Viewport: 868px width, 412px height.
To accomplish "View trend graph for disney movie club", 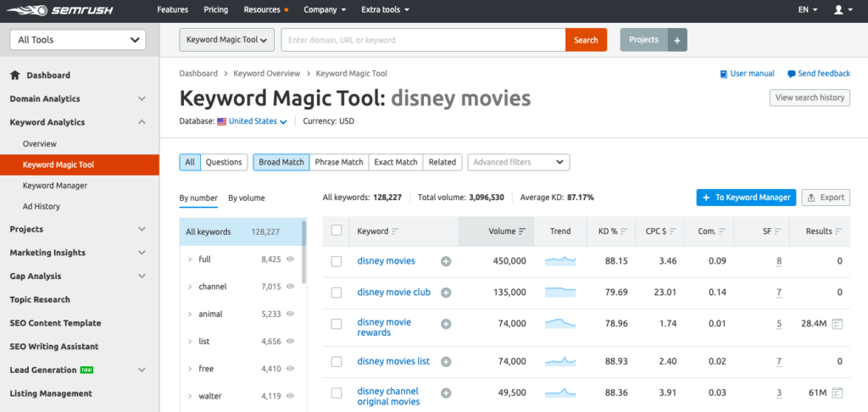I will (560, 292).
